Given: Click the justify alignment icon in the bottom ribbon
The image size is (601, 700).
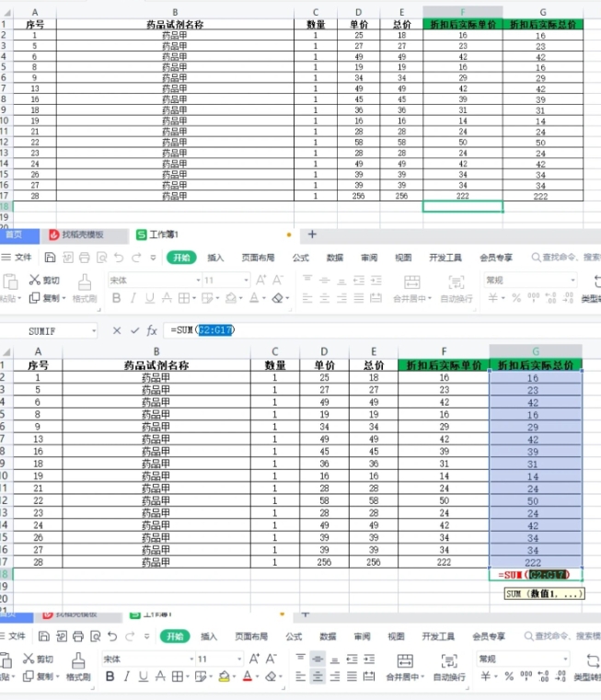Looking at the screenshot, I should click(x=352, y=676).
